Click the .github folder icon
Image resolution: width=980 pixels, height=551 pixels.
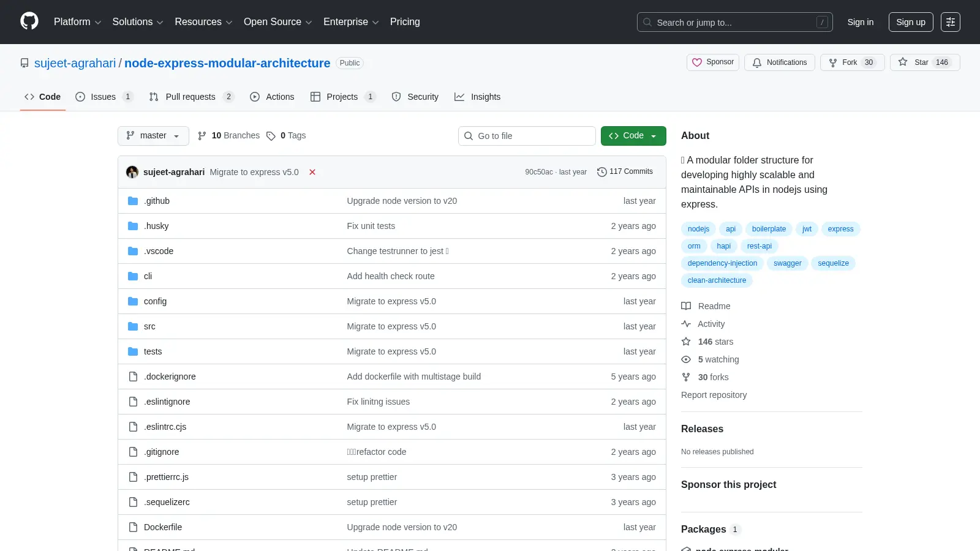click(133, 201)
